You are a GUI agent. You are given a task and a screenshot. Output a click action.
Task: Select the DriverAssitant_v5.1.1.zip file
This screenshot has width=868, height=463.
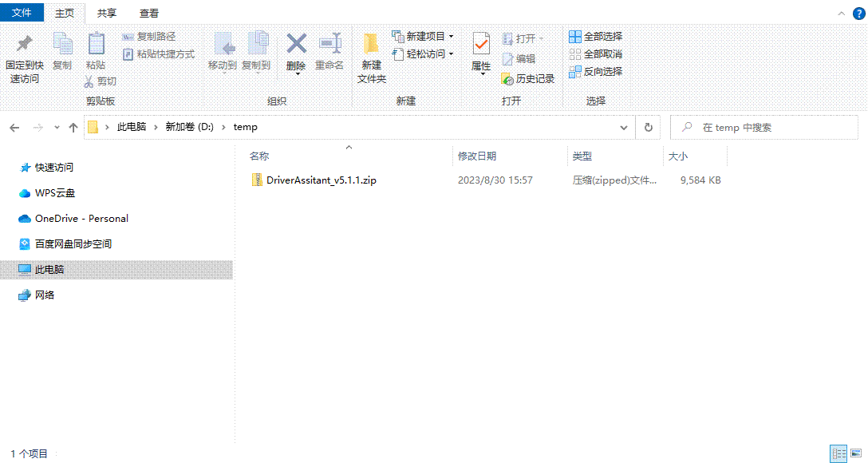click(321, 180)
